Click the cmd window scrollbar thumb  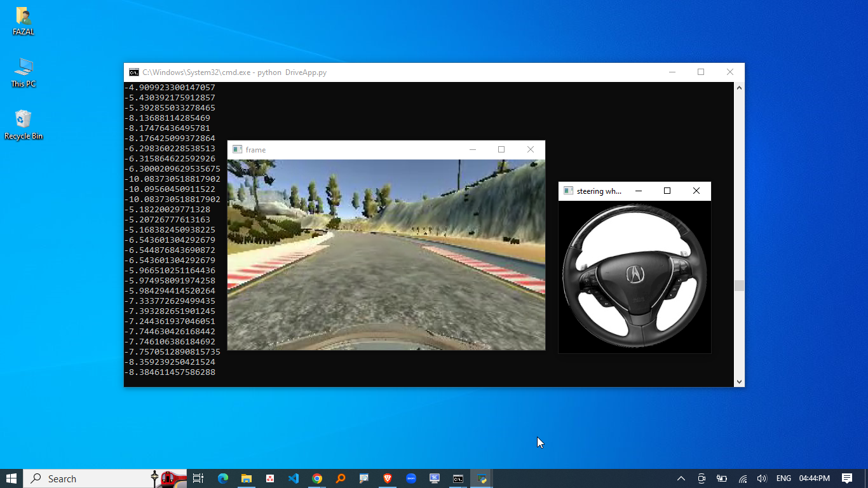point(739,286)
